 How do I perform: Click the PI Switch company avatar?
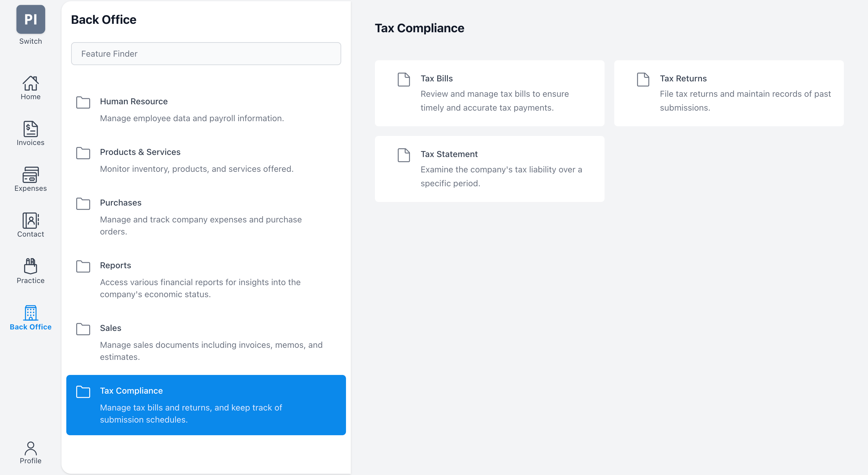point(30,20)
